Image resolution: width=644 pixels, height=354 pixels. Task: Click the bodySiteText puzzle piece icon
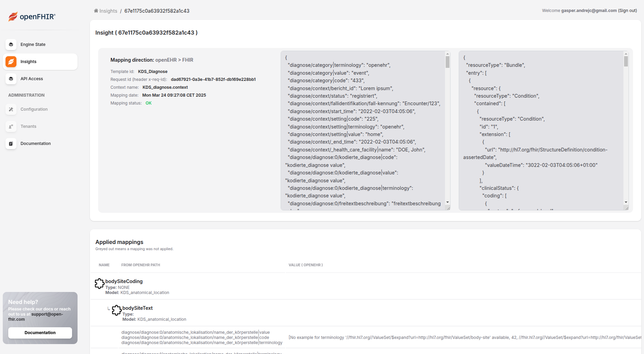tap(117, 310)
